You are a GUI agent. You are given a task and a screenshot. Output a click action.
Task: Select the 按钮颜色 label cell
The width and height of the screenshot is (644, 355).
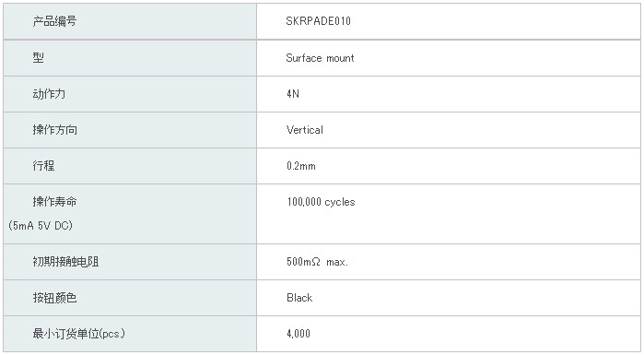click(130, 298)
